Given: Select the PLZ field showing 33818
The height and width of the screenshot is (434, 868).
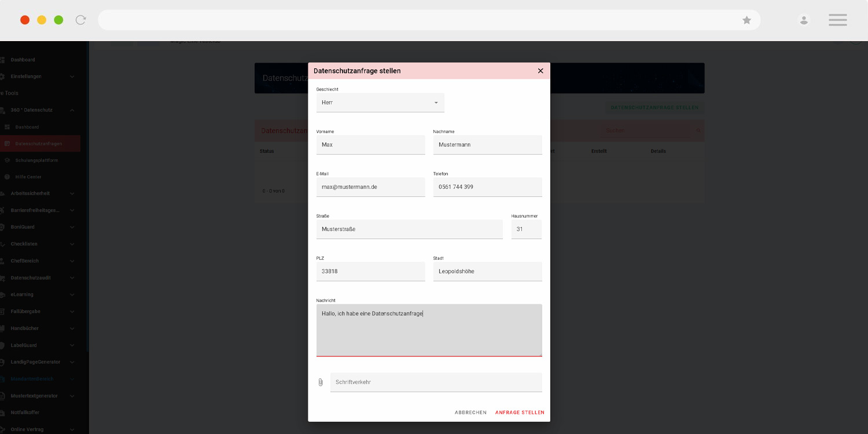Looking at the screenshot, I should pyautogui.click(x=370, y=271).
